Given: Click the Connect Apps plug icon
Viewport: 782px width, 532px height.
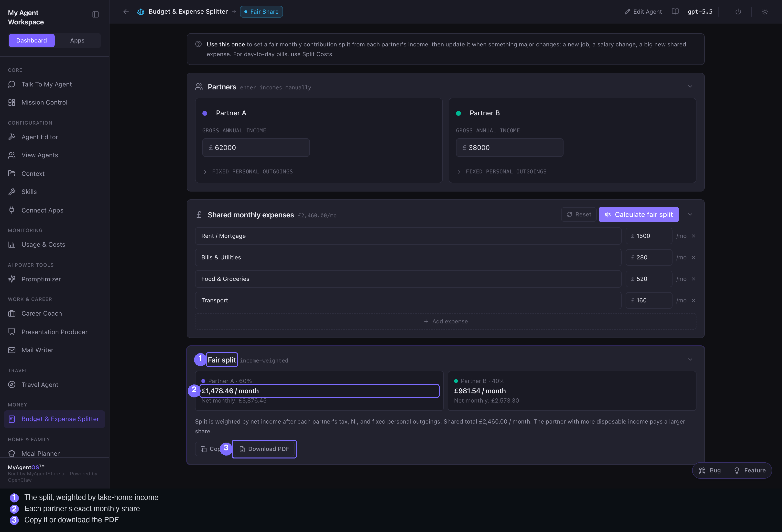Looking at the screenshot, I should tap(12, 210).
